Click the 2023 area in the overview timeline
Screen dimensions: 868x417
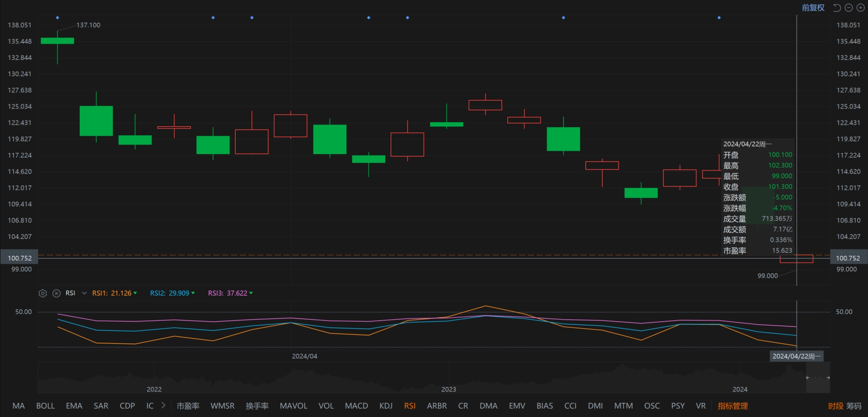click(x=449, y=389)
